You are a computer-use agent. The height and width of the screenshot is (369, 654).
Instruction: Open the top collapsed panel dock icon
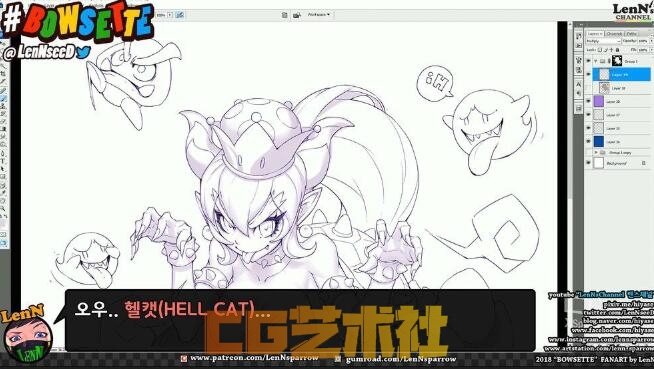[579, 37]
